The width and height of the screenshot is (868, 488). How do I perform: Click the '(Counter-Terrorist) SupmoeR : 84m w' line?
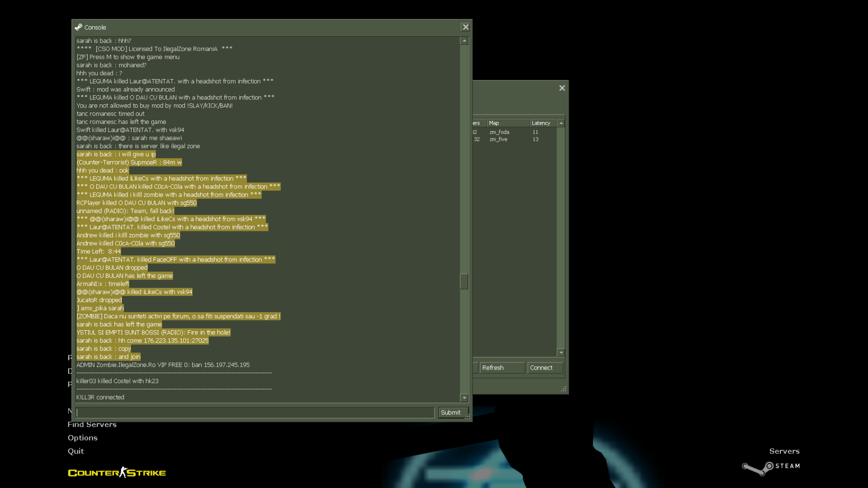[129, 162]
